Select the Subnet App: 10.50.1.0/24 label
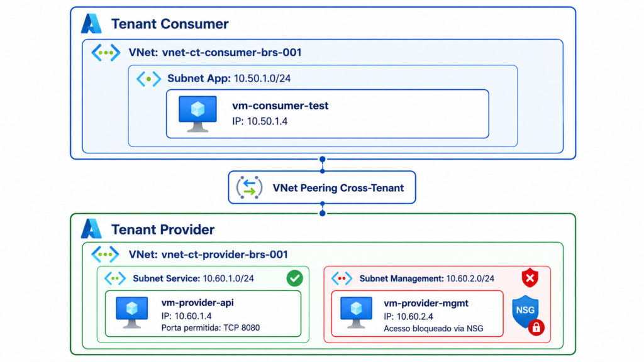Screen dimensions: 644x362 [229, 79]
